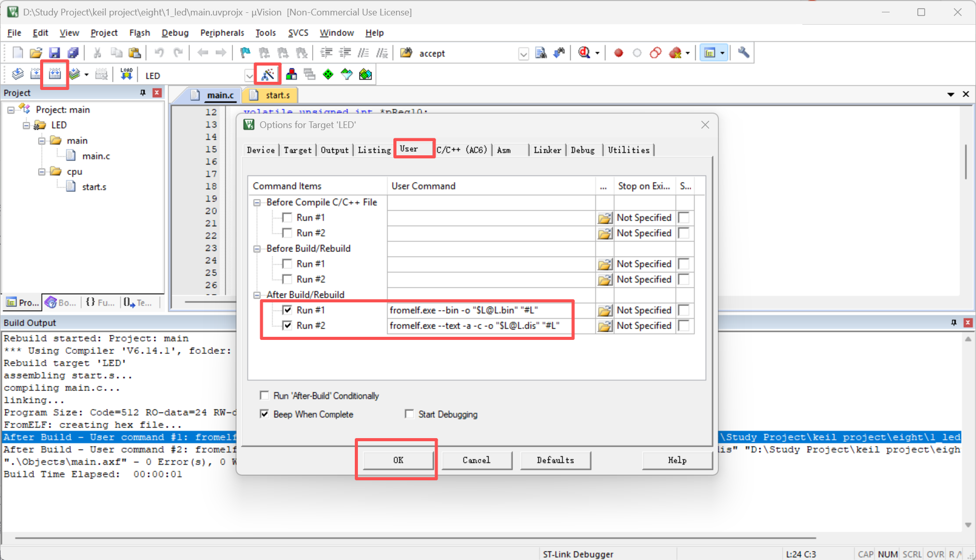Open the Flash menu
Screen dimensions: 976x560
pyautogui.click(x=139, y=32)
